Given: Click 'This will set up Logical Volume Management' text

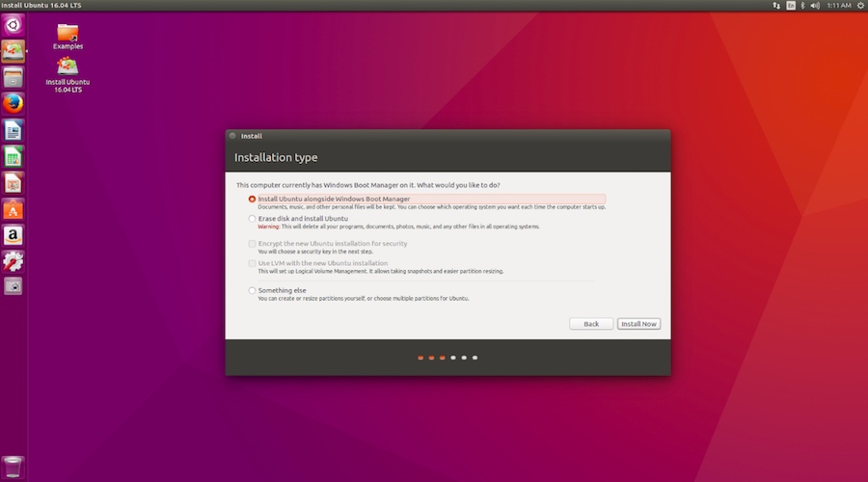Looking at the screenshot, I should 380,272.
